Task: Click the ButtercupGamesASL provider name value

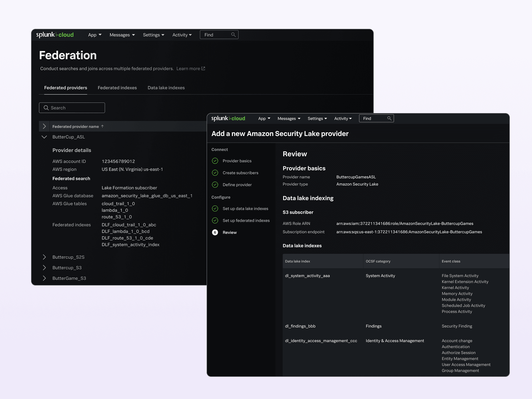Action: pos(356,177)
